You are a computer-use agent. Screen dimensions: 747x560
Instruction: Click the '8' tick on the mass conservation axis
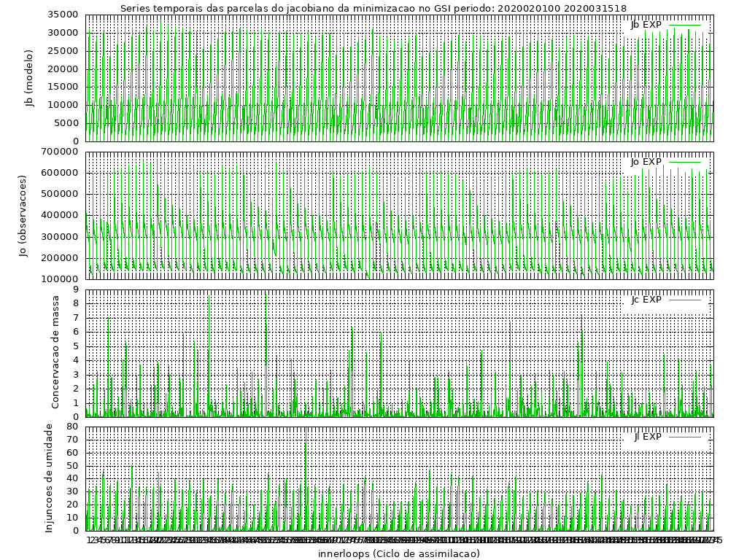(x=76, y=303)
